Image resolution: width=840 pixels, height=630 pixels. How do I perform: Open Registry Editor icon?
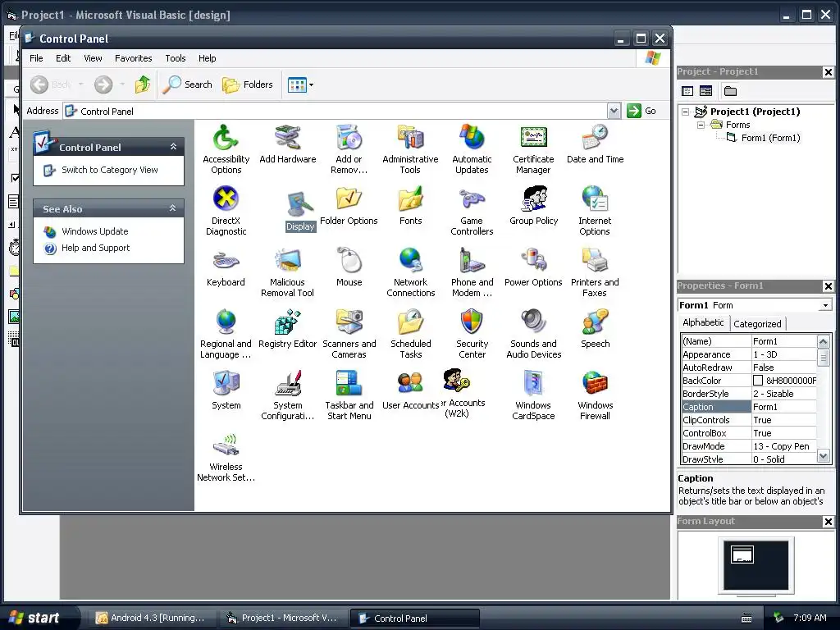[x=288, y=328]
